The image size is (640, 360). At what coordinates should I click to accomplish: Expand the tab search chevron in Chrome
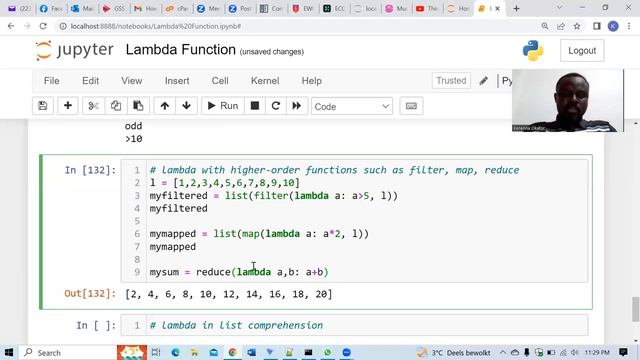tap(559, 8)
